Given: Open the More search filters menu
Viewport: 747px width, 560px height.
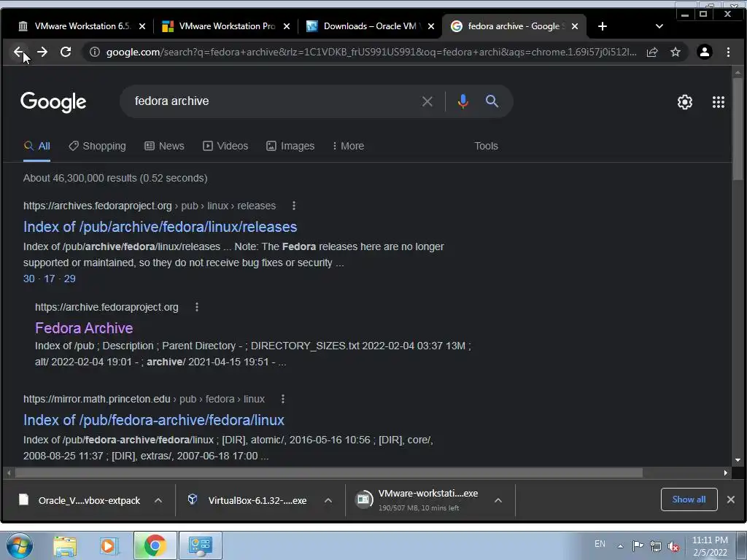Looking at the screenshot, I should (x=348, y=146).
